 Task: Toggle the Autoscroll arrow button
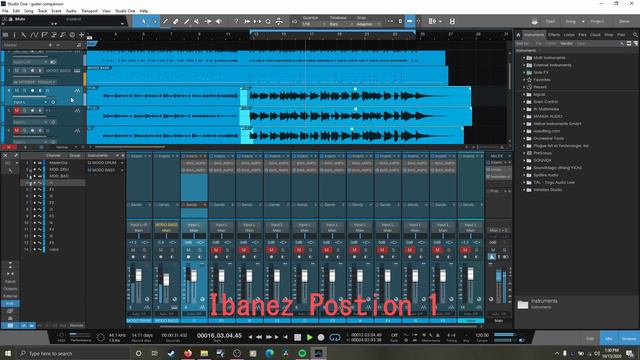(x=409, y=21)
